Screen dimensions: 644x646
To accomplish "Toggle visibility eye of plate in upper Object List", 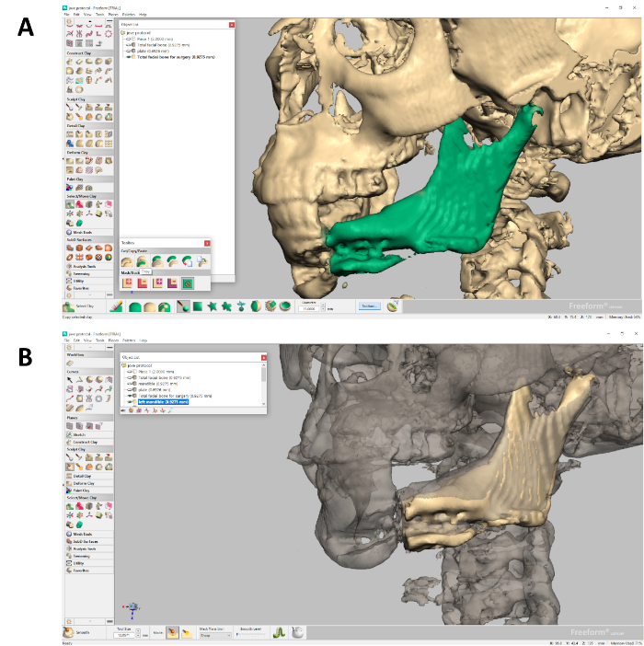I will [129, 52].
